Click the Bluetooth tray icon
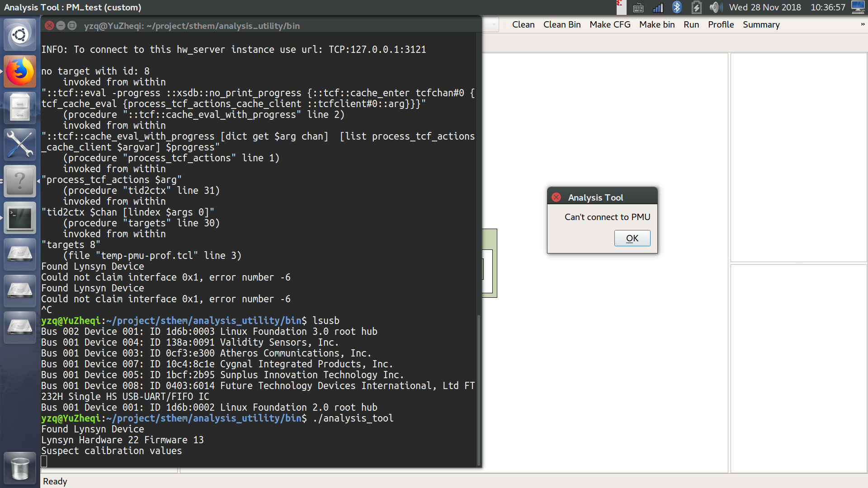The height and width of the screenshot is (488, 868). [677, 7]
